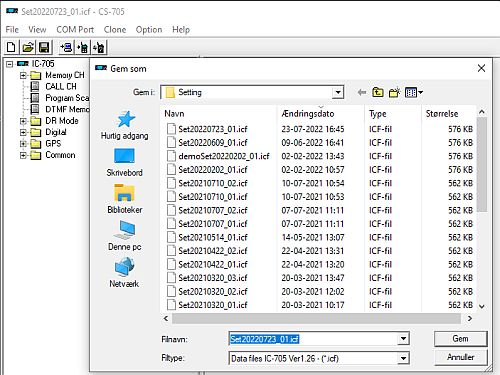Image resolution: width=500 pixels, height=375 pixels.
Task: Click the Annuller button
Action: 460,357
